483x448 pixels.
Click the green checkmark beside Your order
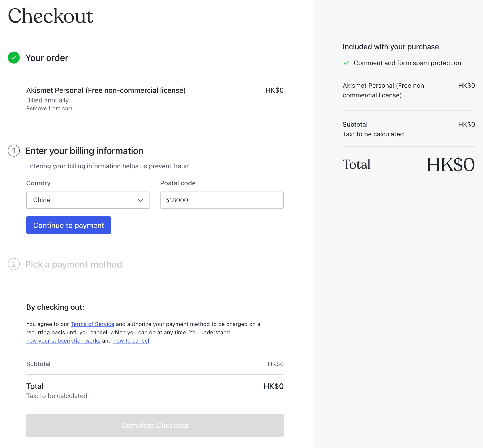pyautogui.click(x=14, y=58)
